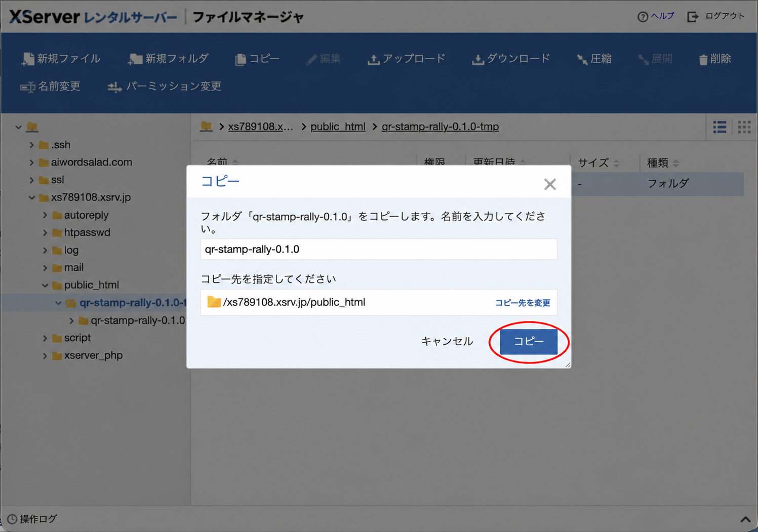Expand the .ssh folder chevron
The height and width of the screenshot is (532, 758).
tap(31, 145)
